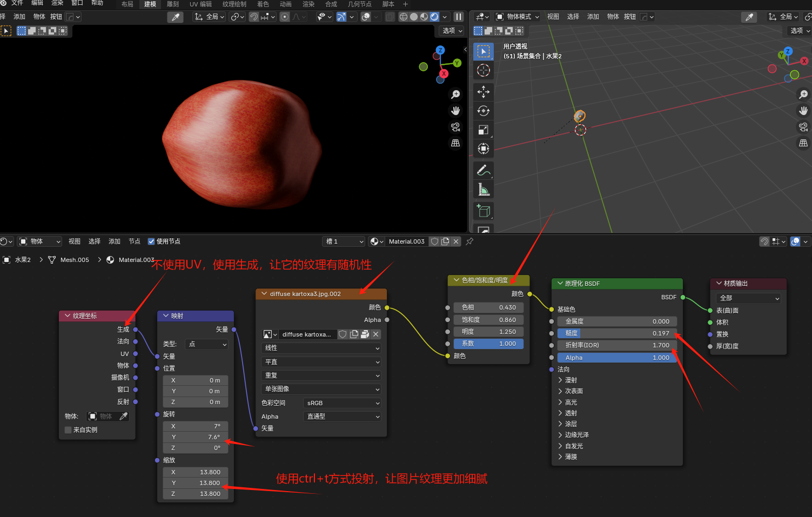Image resolution: width=812 pixels, height=517 pixels.
Task: Choose the Transform tool in right viewport
Action: (x=484, y=149)
